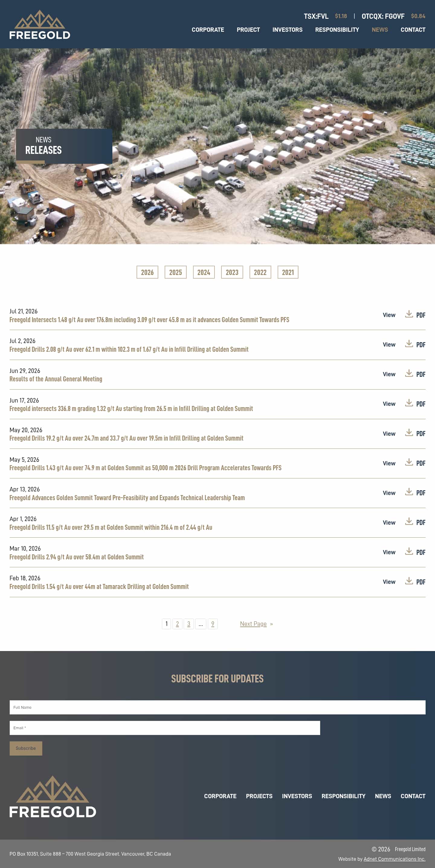Download PDF for Jul 2, 2026 release
The image size is (435, 868).
pyautogui.click(x=415, y=344)
